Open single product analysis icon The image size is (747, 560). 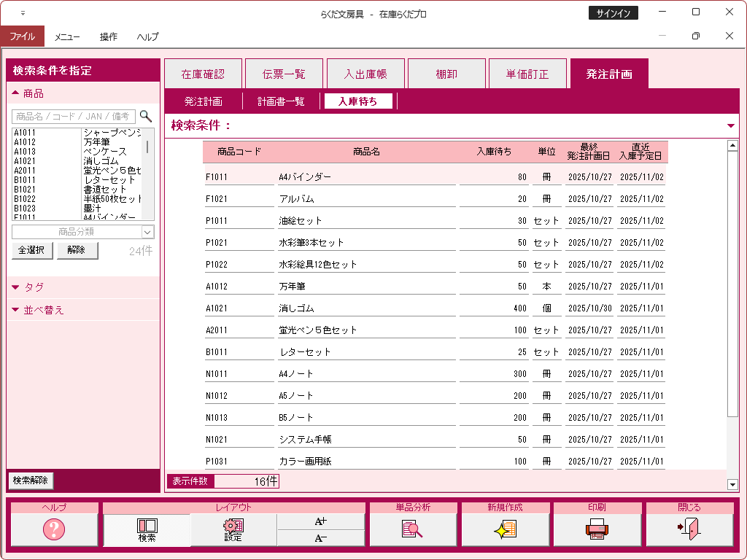pos(413,529)
